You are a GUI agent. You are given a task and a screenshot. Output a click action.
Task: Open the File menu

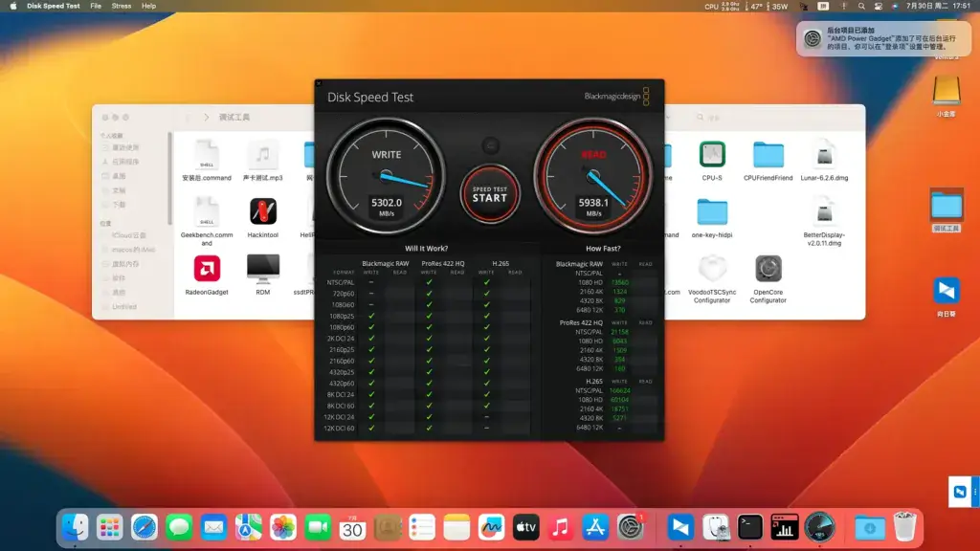pos(96,6)
